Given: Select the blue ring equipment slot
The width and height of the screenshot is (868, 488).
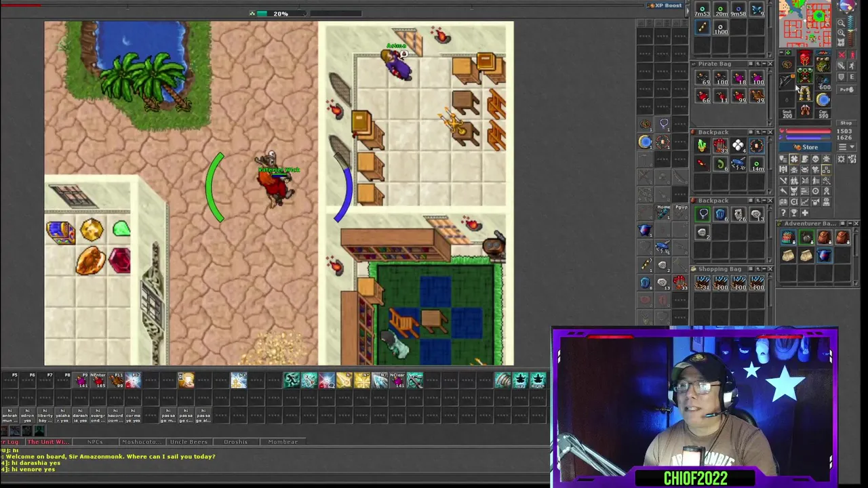Looking at the screenshot, I should point(823,100).
